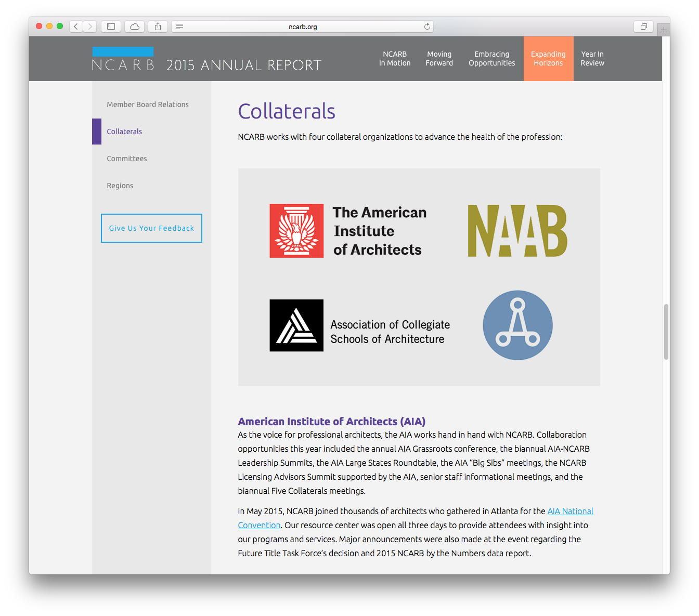Open the Year In Review section
699x616 pixels.
pyautogui.click(x=592, y=59)
